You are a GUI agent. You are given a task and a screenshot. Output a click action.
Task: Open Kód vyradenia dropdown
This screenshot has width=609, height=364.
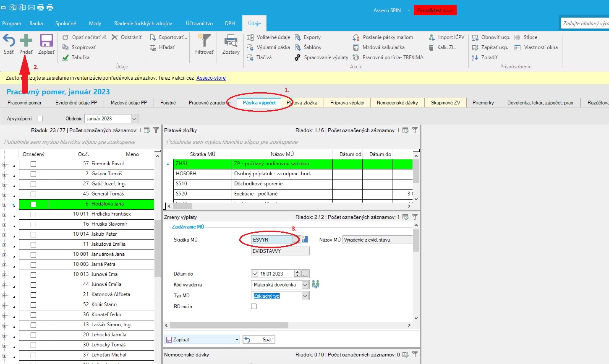click(305, 285)
